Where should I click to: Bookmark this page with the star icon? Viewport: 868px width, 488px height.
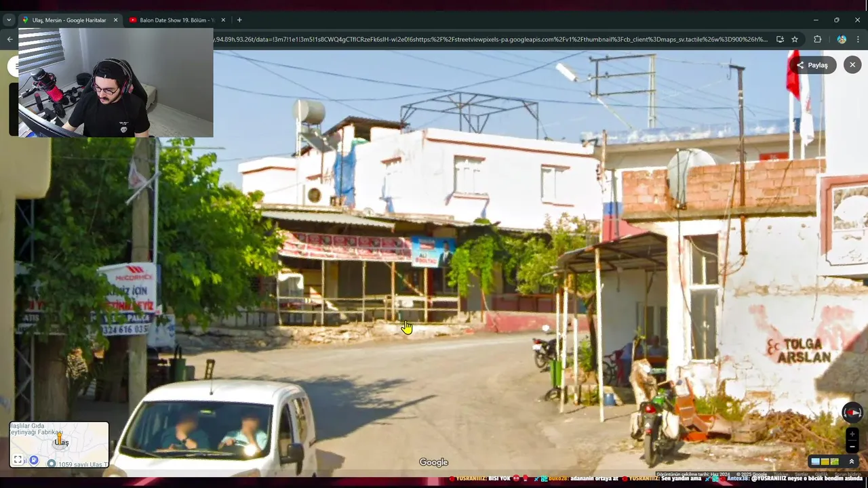pyautogui.click(x=795, y=39)
